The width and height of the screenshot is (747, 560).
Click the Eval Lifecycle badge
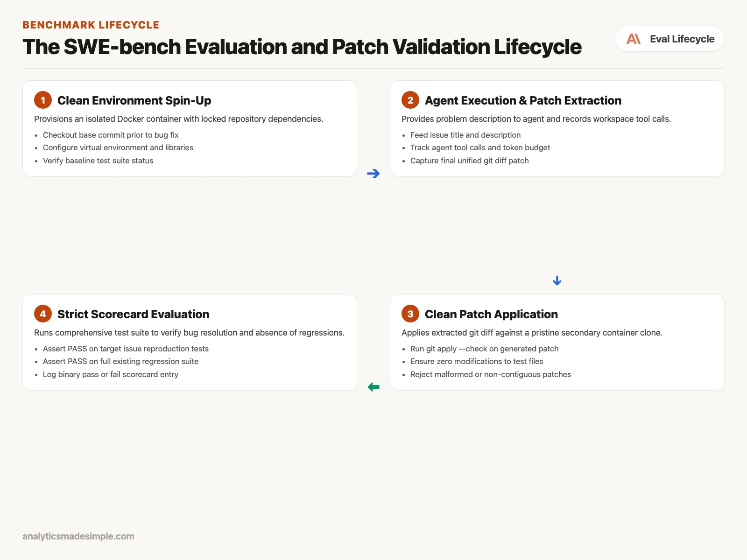point(669,39)
